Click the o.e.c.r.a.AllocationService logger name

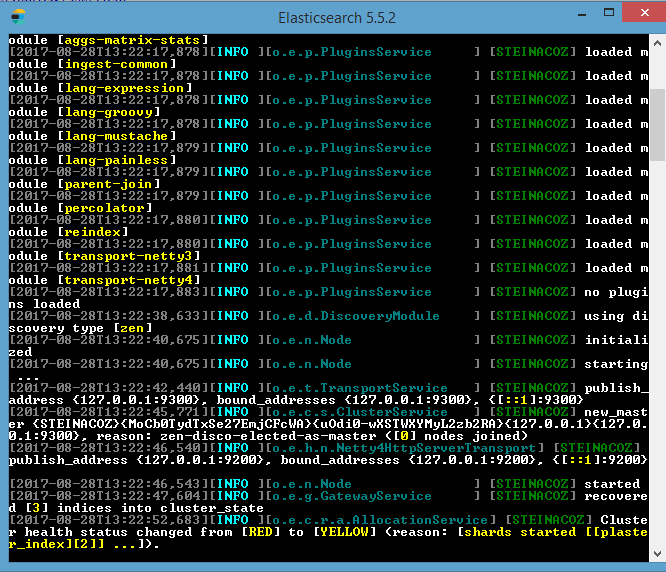click(x=380, y=520)
